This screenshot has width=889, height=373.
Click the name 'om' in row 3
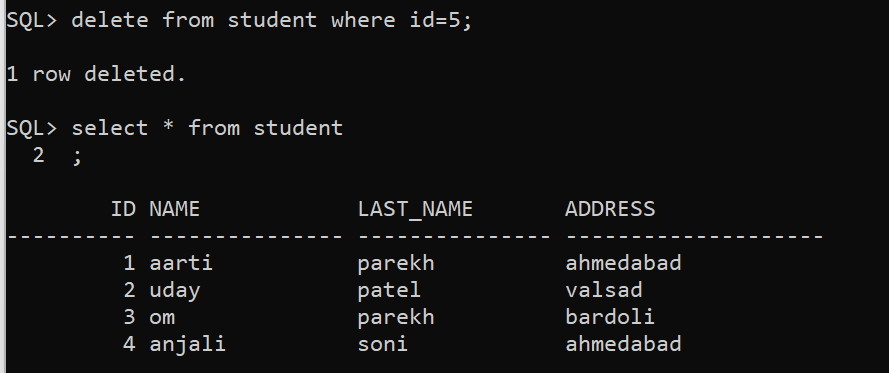click(x=162, y=317)
